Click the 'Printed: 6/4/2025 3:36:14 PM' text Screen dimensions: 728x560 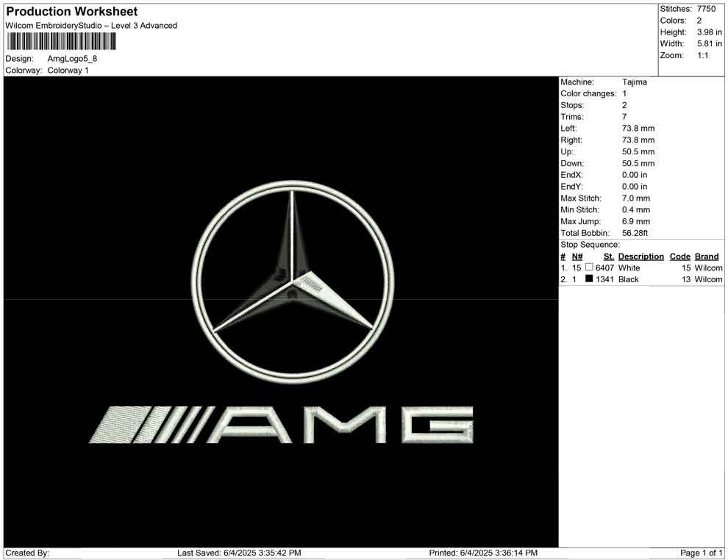pos(483,553)
